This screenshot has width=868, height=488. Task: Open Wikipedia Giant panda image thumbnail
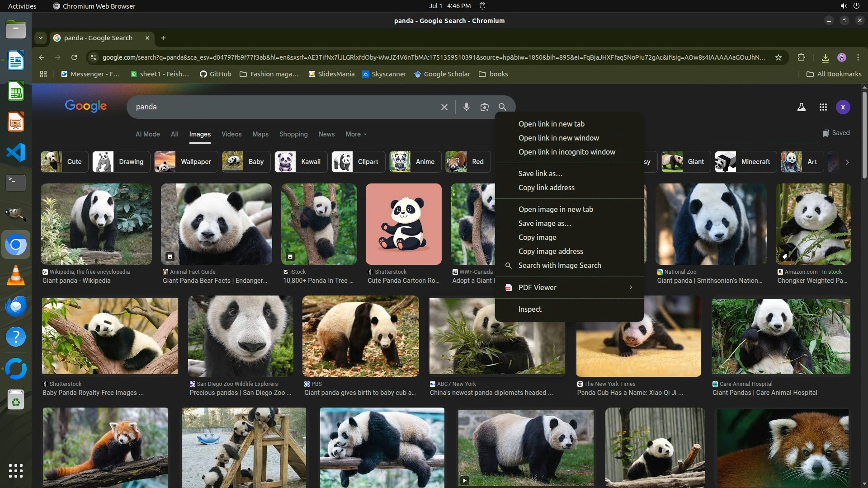point(96,224)
